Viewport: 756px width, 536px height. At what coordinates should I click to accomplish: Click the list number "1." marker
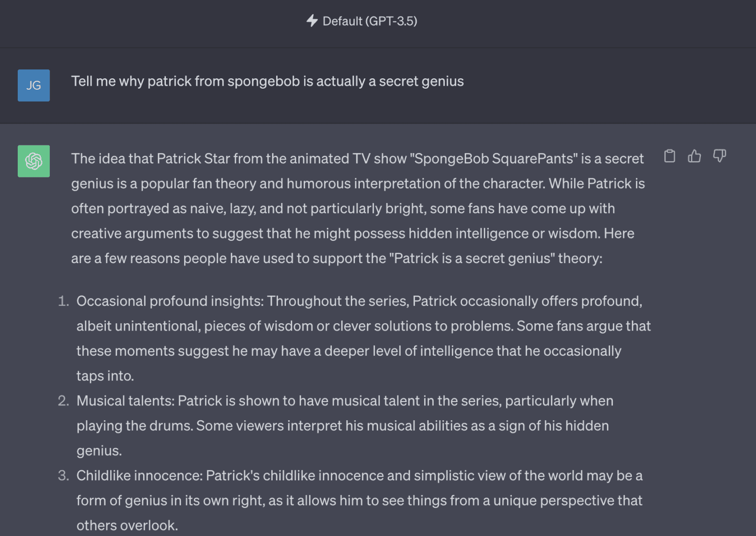tap(63, 301)
